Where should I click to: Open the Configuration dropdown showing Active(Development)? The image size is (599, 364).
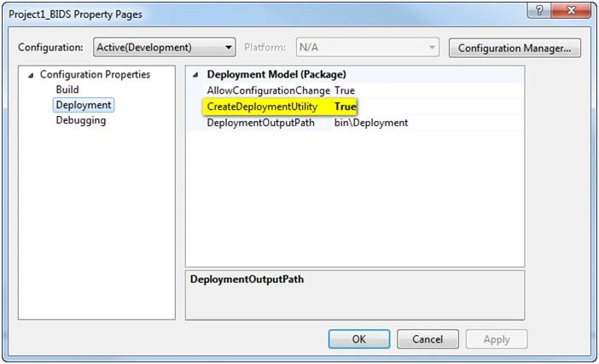[165, 48]
